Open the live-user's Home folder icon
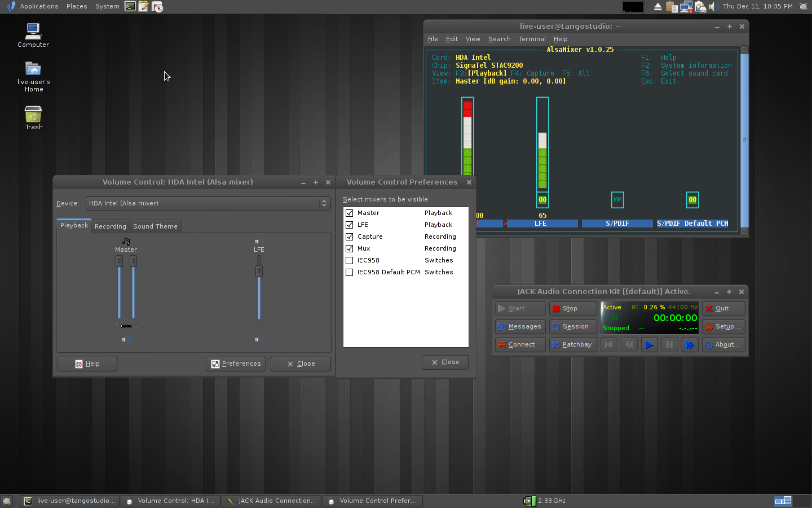This screenshot has height=508, width=812. (33, 77)
